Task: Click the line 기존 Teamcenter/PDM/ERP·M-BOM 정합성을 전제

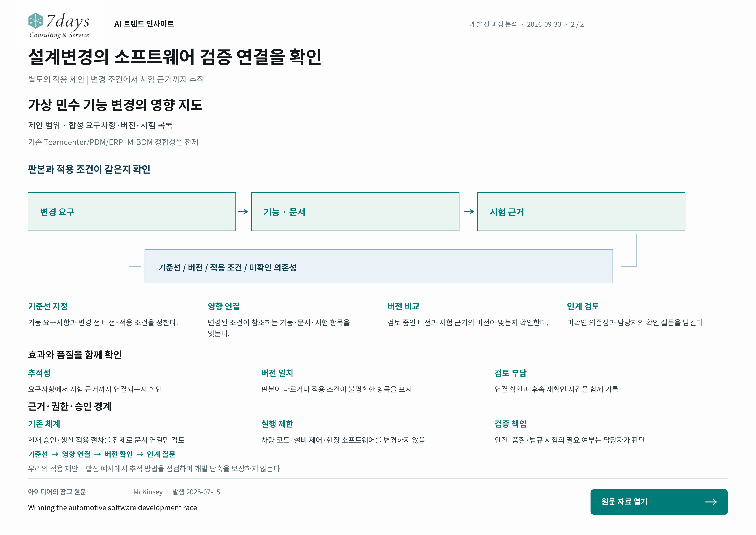Action: coord(113,142)
